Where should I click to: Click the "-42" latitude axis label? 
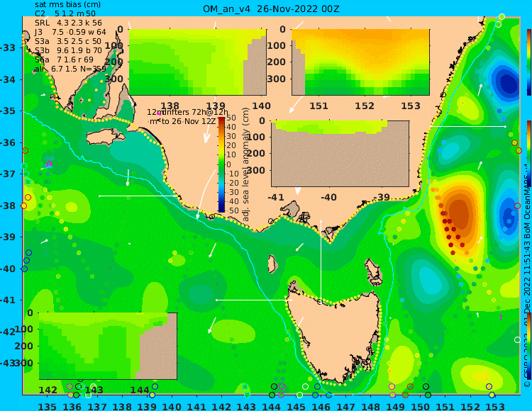(8, 332)
